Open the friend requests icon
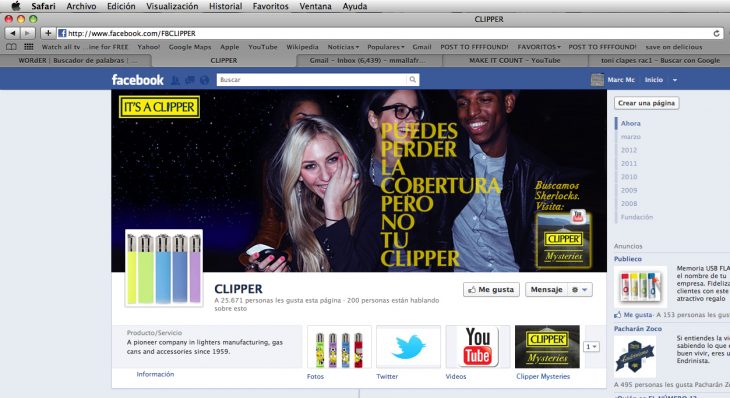730x398 pixels. pos(175,80)
